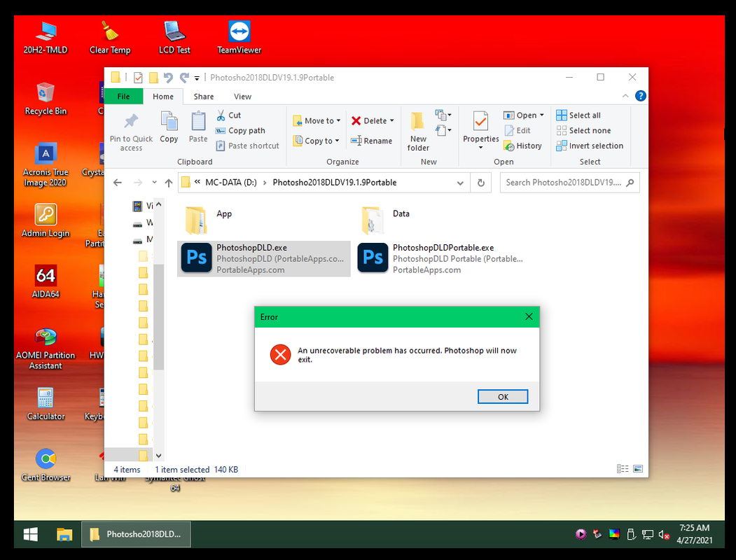Image resolution: width=736 pixels, height=560 pixels.
Task: Open Customize Quick Access Toolbar dropdown
Action: coord(197,78)
